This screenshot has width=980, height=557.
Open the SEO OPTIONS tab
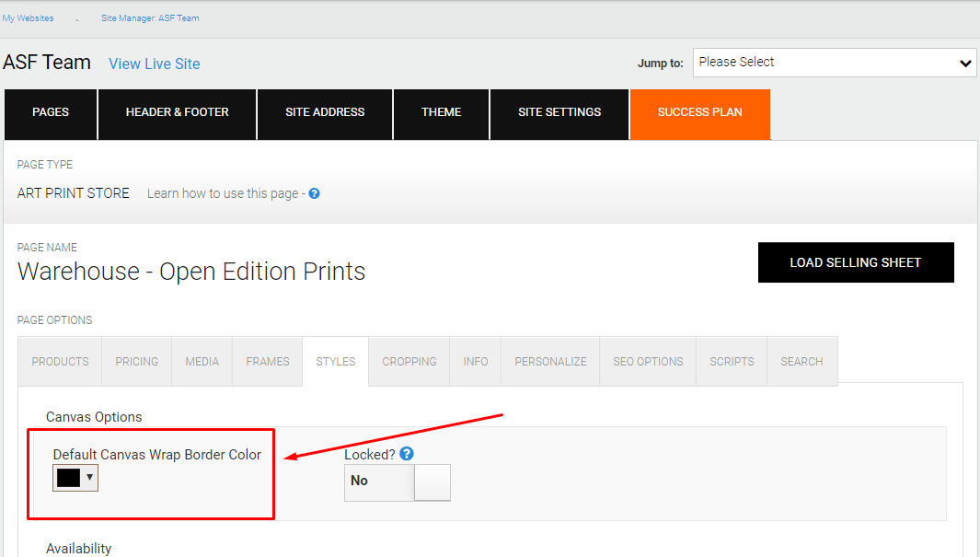coord(648,362)
